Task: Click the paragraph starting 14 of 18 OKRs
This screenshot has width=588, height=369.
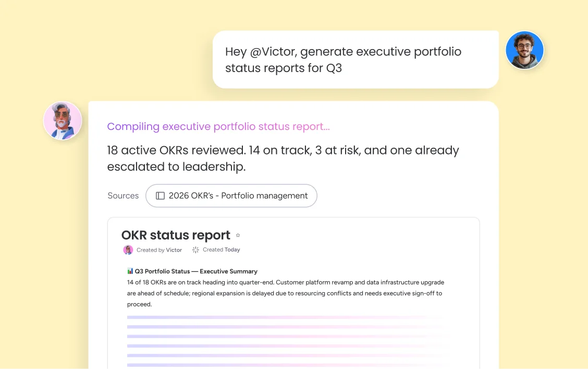Action: [285, 293]
